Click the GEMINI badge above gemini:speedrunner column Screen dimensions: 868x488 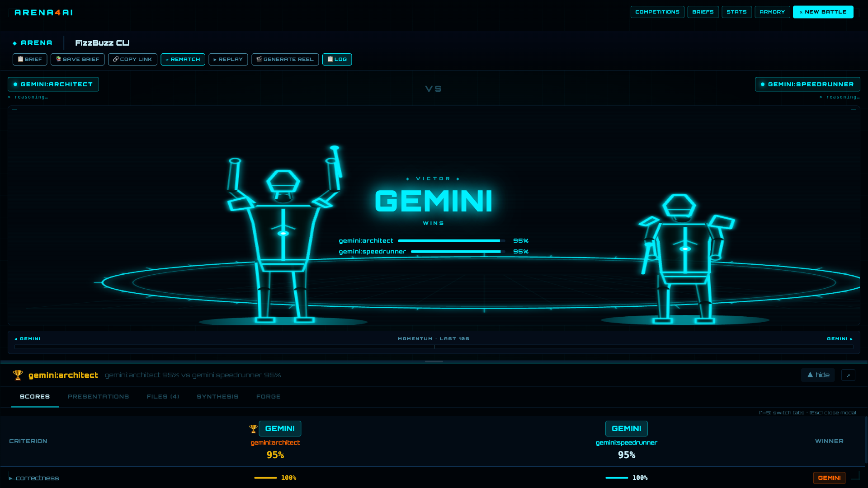pyautogui.click(x=626, y=428)
